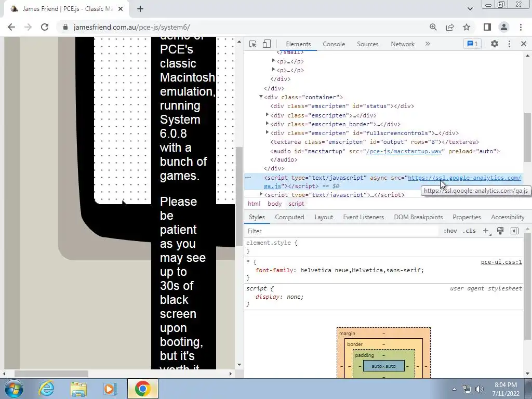Open the pce-ui.css:1 source link

click(x=501, y=262)
